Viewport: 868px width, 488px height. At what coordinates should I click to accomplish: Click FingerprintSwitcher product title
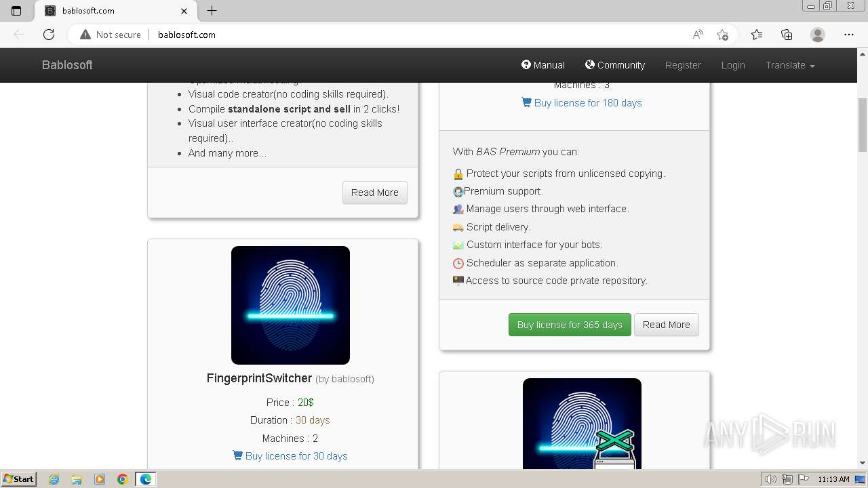tap(259, 378)
